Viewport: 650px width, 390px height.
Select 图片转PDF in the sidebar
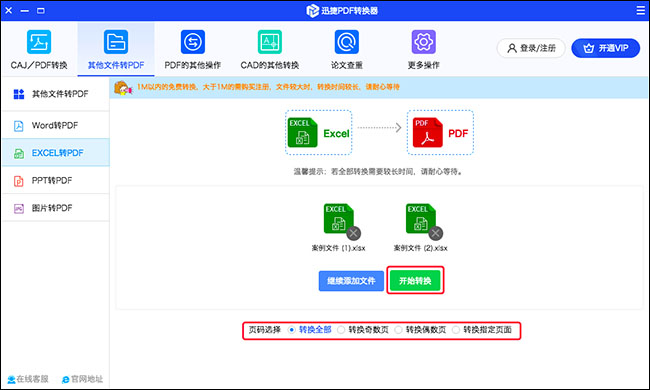tap(56, 208)
